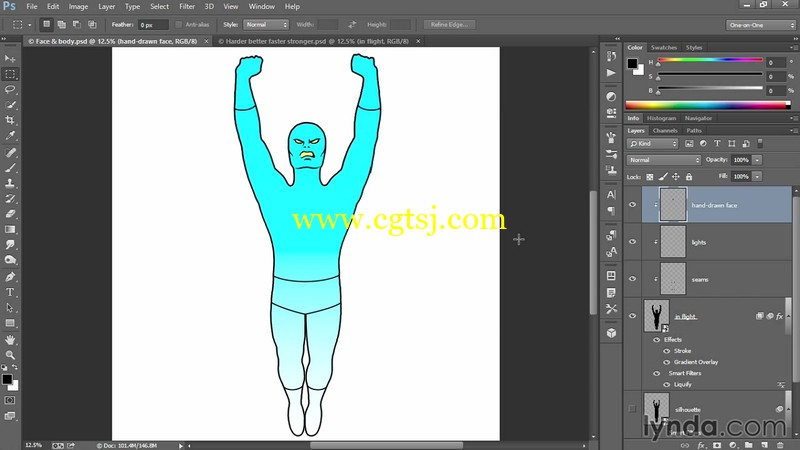This screenshot has width=800, height=450.
Task: Lock transparent pixels in Layers panel
Action: point(649,177)
